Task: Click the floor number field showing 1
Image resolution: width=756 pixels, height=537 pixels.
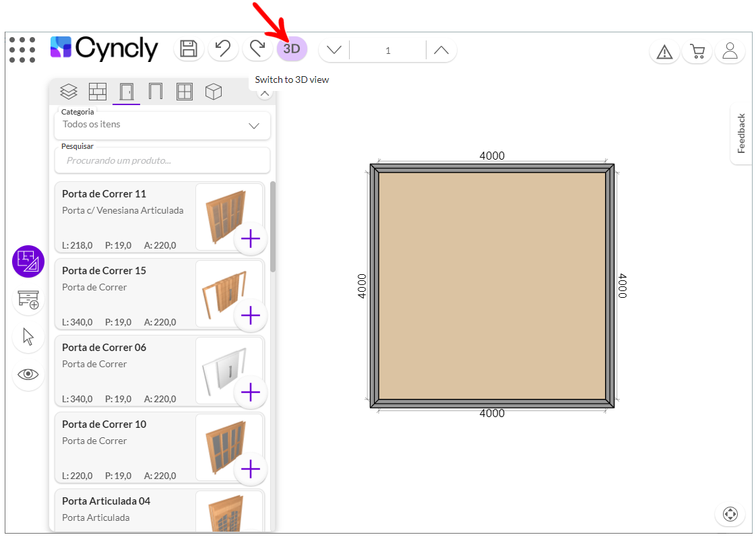Action: point(387,51)
